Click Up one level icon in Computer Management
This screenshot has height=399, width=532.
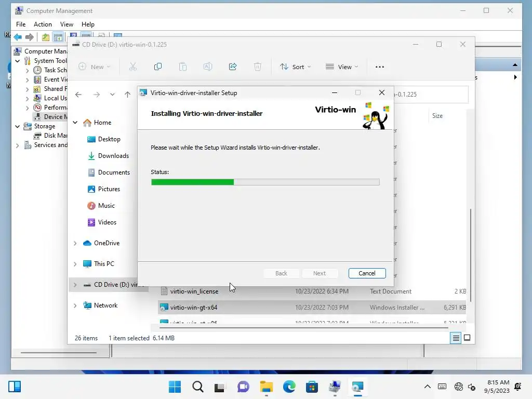[46, 37]
